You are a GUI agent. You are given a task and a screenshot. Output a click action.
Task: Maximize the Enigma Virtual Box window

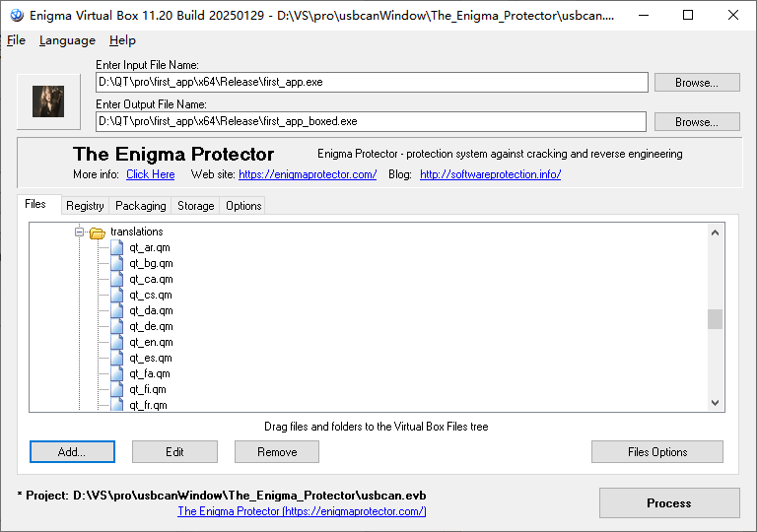(x=688, y=16)
